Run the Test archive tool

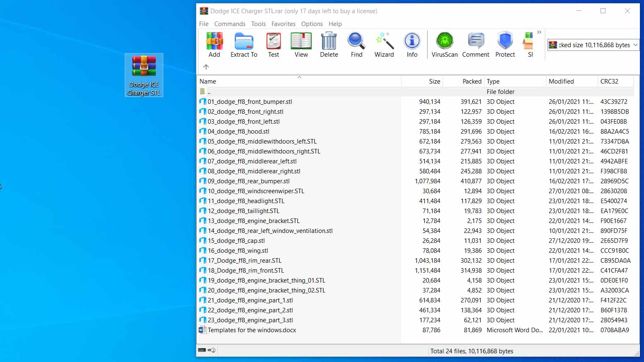(274, 45)
